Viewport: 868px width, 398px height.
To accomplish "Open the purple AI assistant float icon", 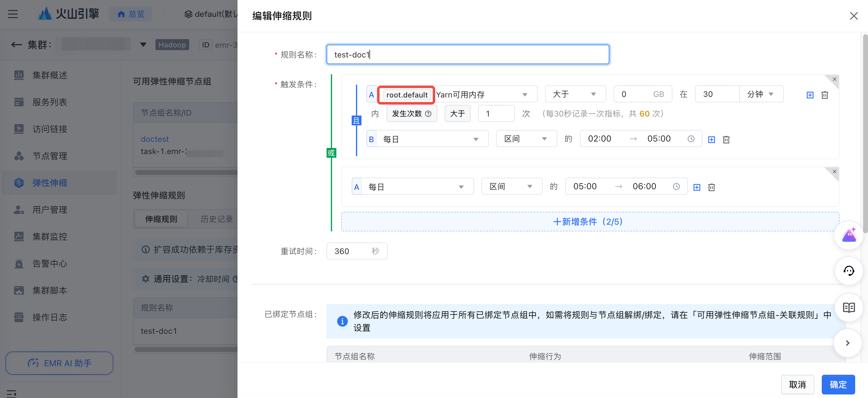I will (x=848, y=235).
